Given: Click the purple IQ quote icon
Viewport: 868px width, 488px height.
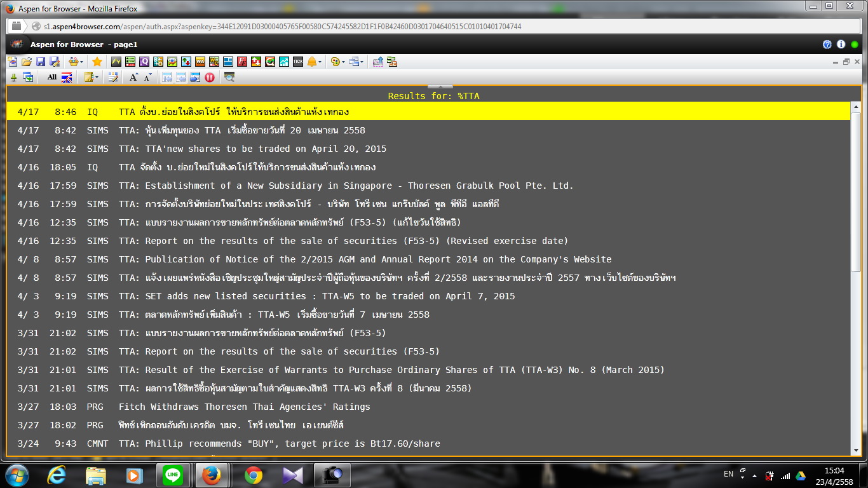Looking at the screenshot, I should point(144,62).
